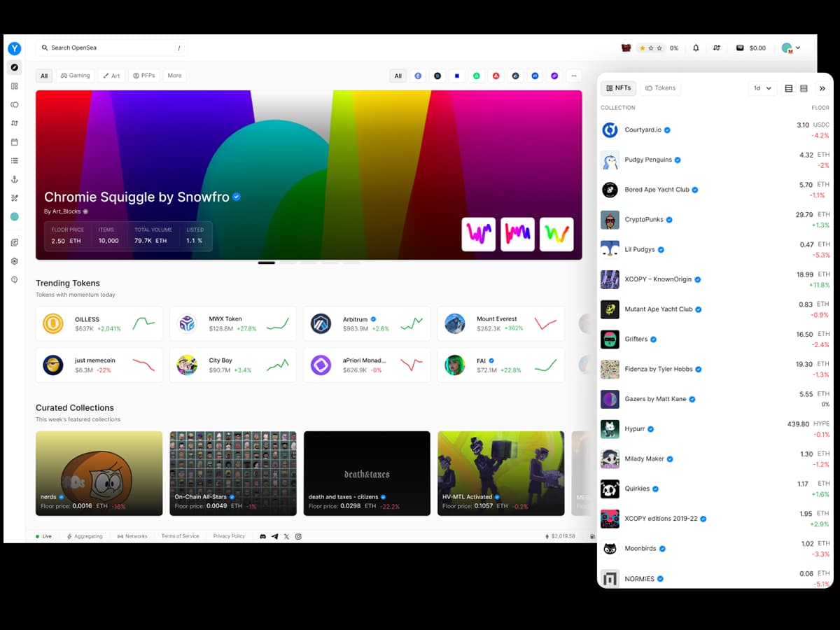Toggle the Live indicator in the footer

point(43,536)
